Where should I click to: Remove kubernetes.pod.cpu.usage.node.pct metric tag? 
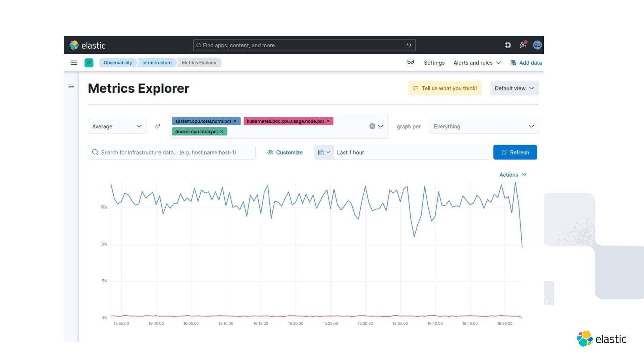pyautogui.click(x=328, y=121)
